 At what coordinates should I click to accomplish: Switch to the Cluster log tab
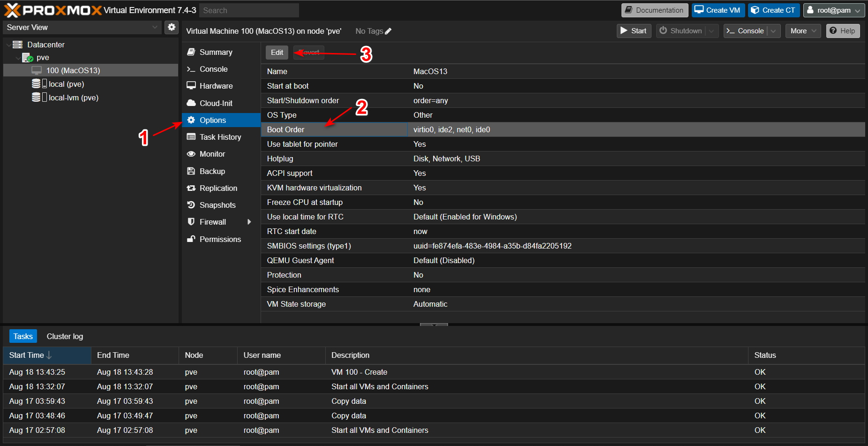[x=65, y=336]
